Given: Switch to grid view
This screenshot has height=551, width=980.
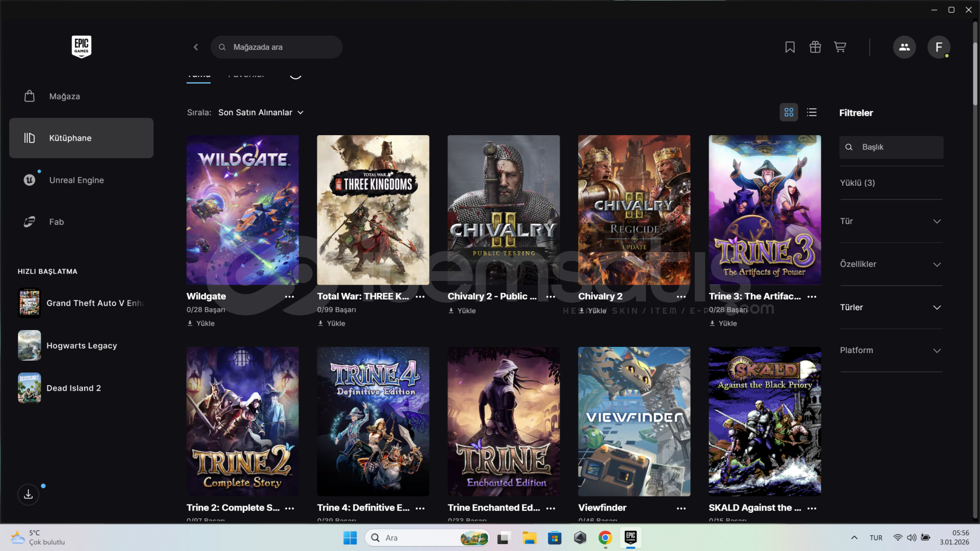Looking at the screenshot, I should (788, 112).
